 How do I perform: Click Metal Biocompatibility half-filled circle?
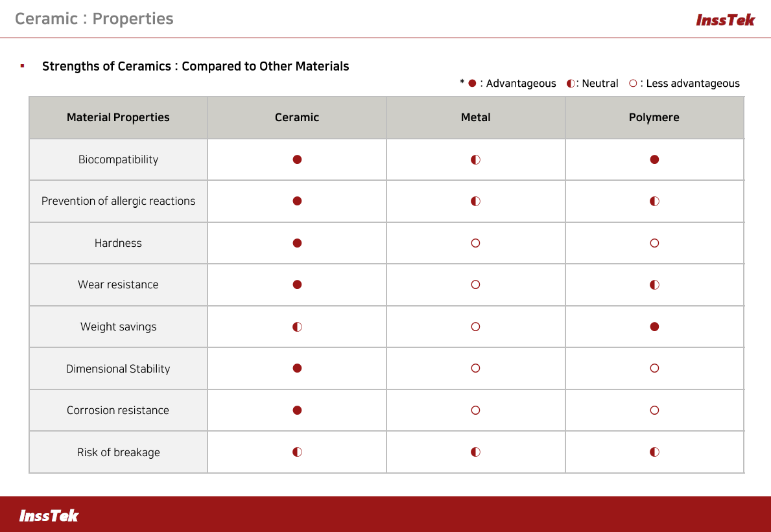pos(475,159)
